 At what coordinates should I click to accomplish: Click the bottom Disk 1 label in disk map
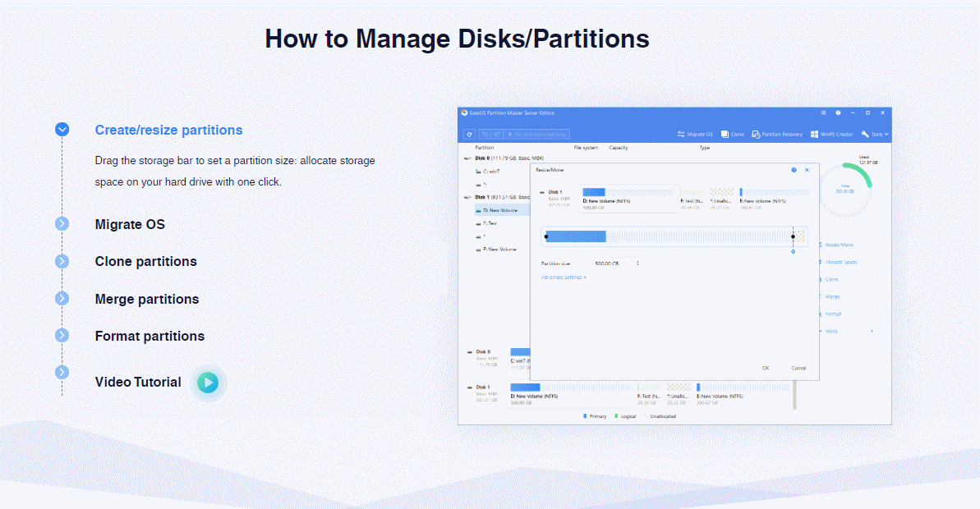pos(483,387)
